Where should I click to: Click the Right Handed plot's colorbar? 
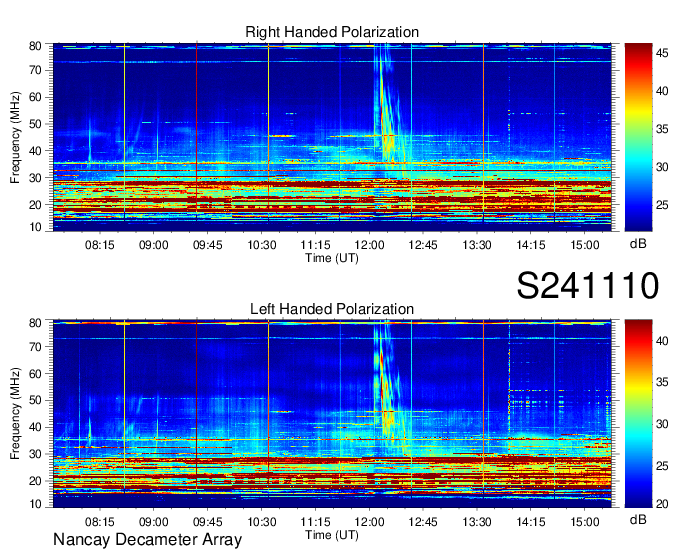(x=638, y=137)
